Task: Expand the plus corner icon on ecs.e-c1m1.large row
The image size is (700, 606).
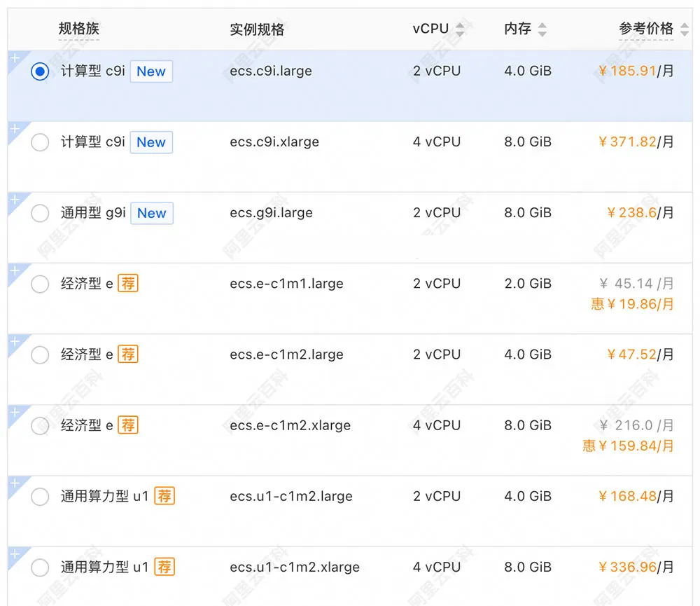Action: point(15,271)
